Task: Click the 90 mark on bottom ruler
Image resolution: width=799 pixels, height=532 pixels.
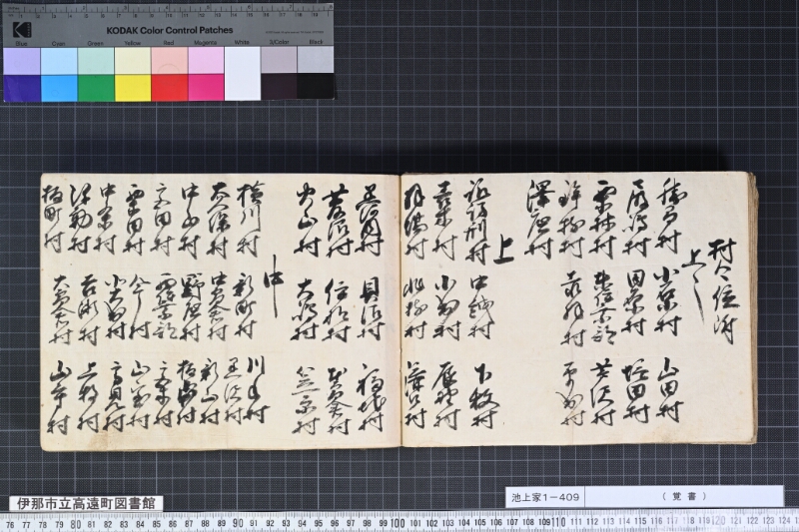Action: click(238, 523)
